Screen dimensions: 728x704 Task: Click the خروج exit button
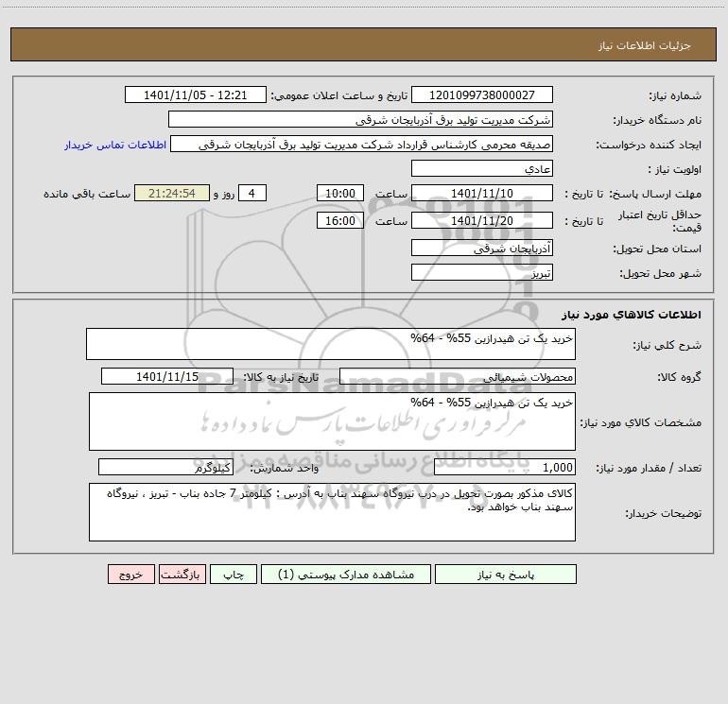[x=130, y=575]
